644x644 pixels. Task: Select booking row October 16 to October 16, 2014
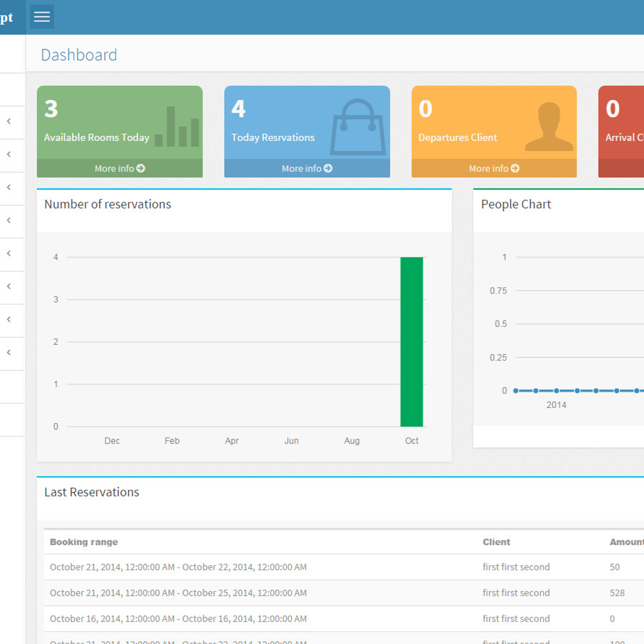pyautogui.click(x=344, y=619)
